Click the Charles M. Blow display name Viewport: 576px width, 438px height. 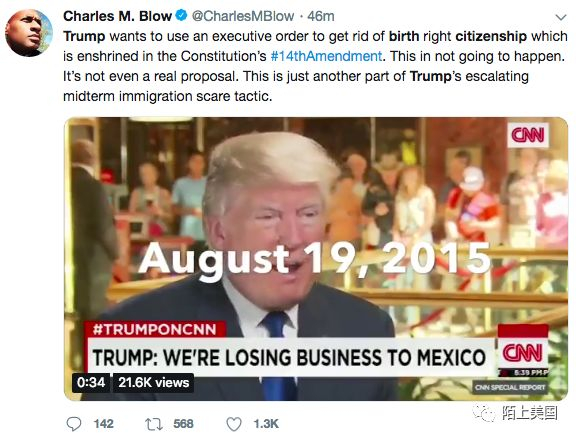118,16
